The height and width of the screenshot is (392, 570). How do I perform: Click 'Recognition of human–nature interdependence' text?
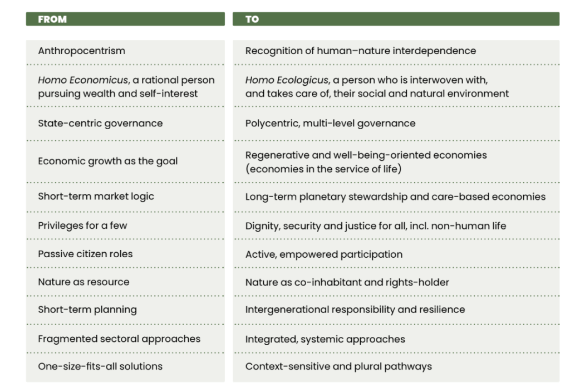360,51
